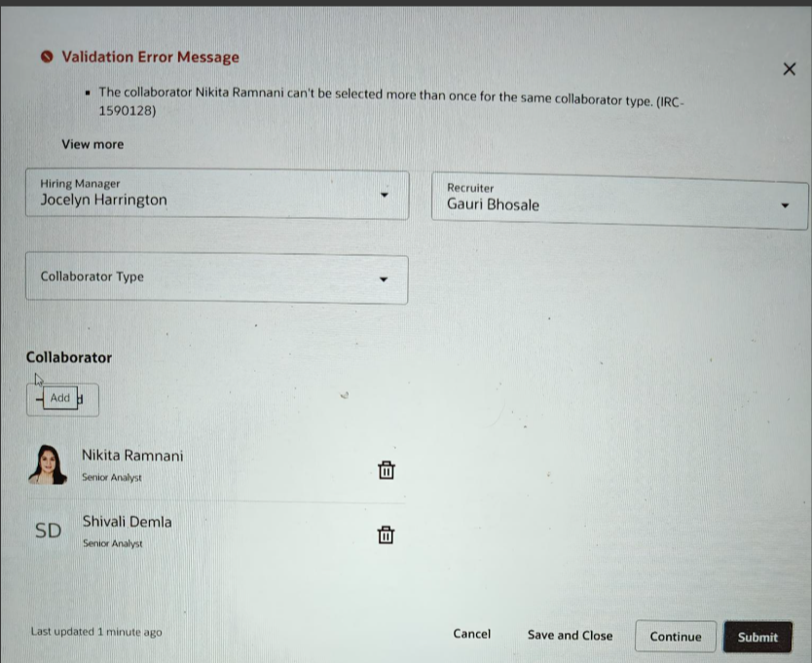This screenshot has width=812, height=663.
Task: Cancel the current changes
Action: pyautogui.click(x=471, y=634)
